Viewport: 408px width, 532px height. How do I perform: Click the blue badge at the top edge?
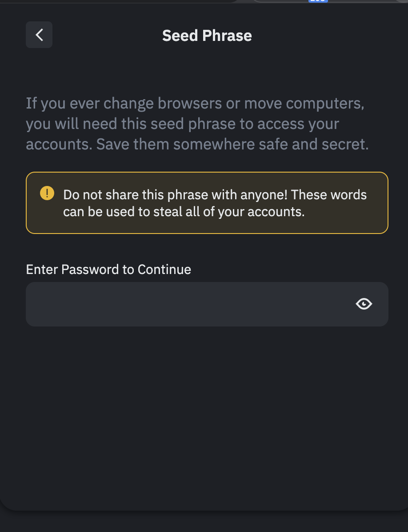click(x=318, y=1)
